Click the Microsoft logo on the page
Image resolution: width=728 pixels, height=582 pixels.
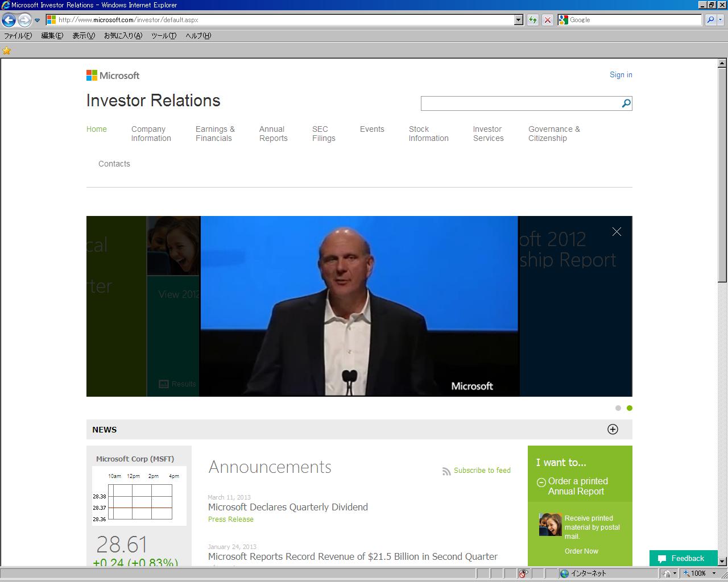pos(113,75)
